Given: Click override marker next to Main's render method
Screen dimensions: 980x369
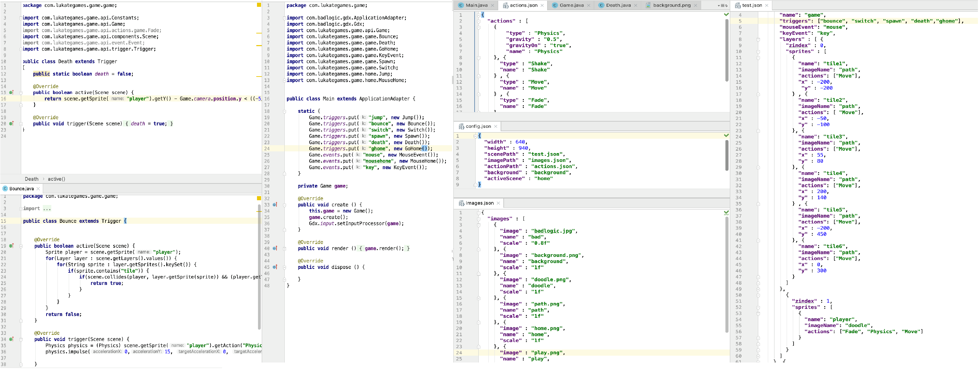Looking at the screenshot, I should [275, 248].
